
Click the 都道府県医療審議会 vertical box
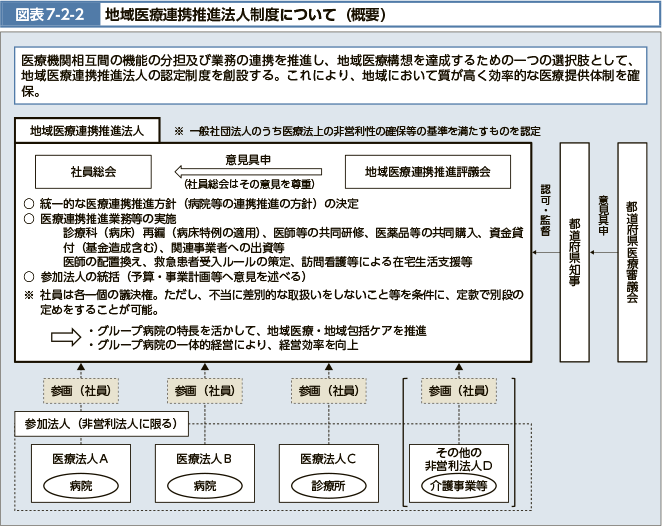632,251
